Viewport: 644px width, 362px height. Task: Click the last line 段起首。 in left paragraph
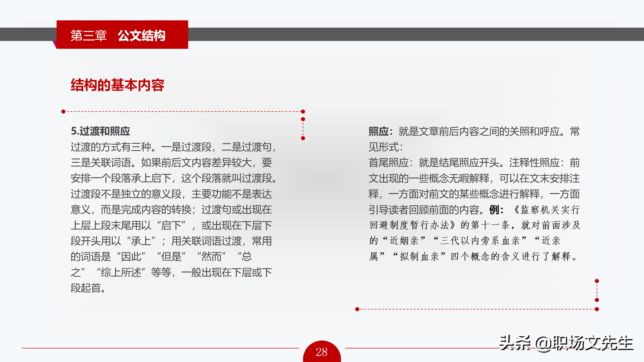pos(88,288)
